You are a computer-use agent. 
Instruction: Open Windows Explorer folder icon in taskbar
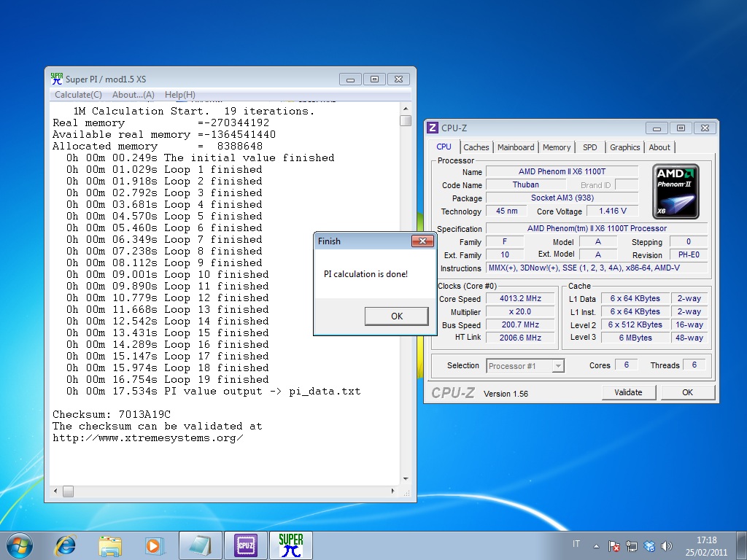pyautogui.click(x=110, y=545)
